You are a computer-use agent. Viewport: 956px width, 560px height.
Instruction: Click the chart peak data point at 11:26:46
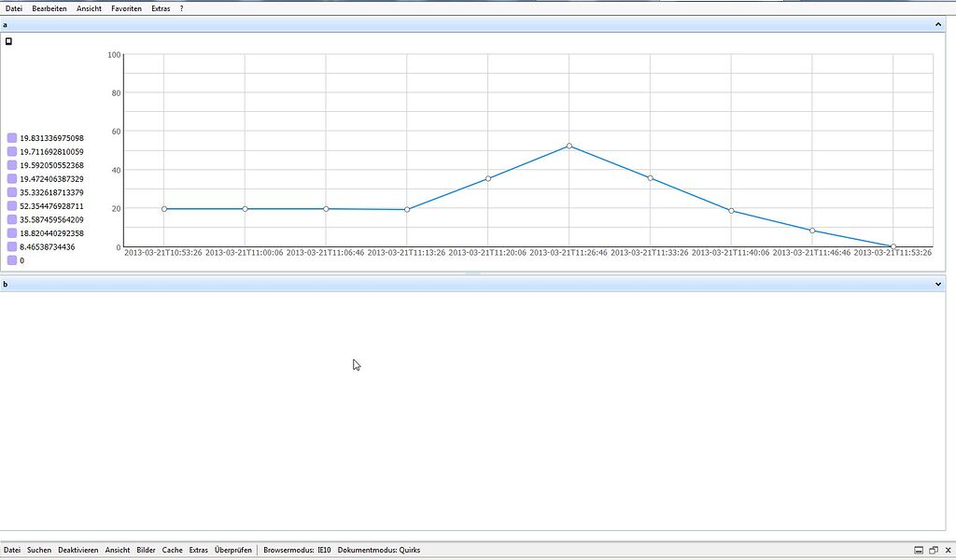point(569,146)
